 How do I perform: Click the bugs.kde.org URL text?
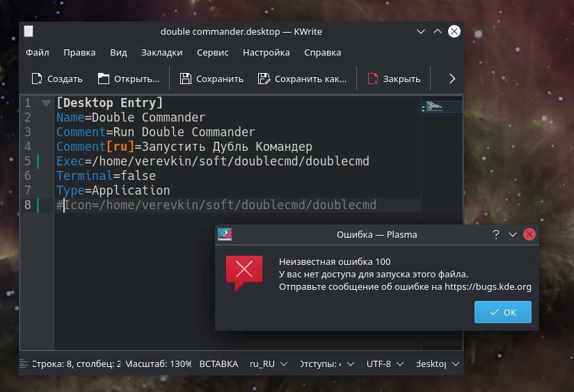point(488,286)
